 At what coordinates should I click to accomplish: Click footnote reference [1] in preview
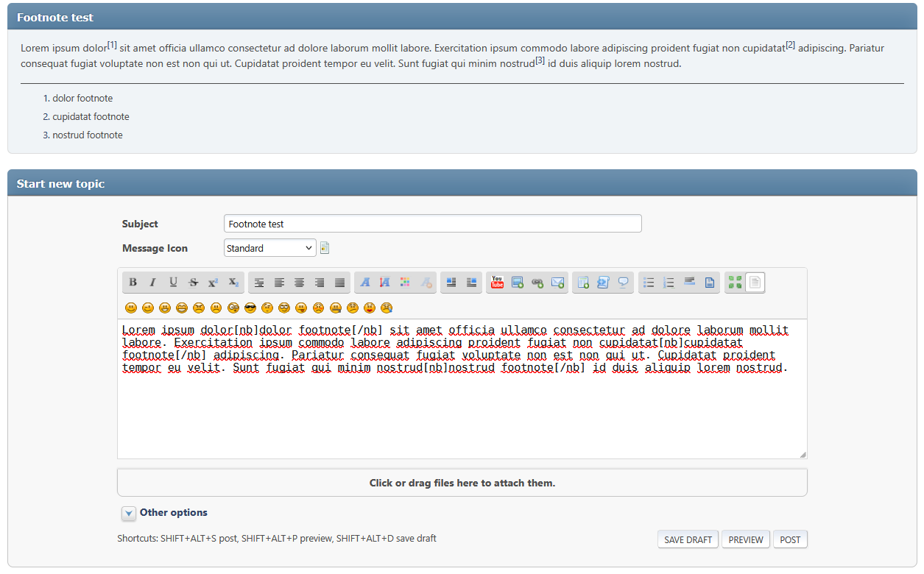[112, 46]
